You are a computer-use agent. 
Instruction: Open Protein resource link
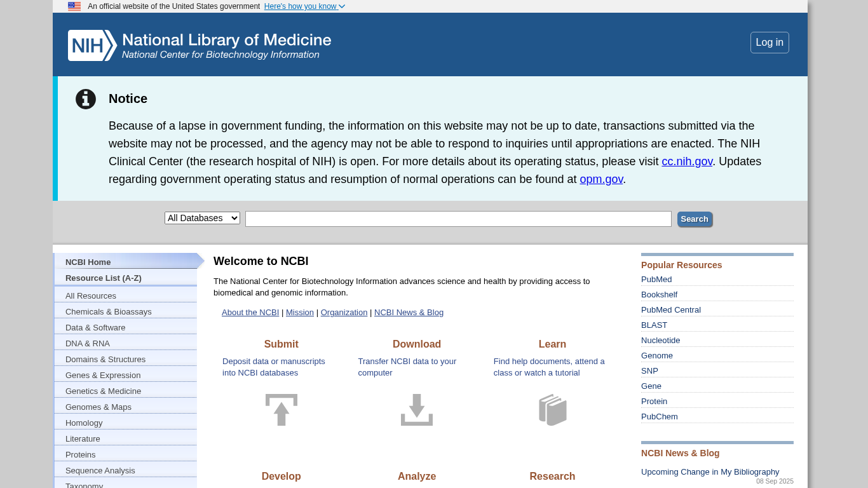point(654,401)
